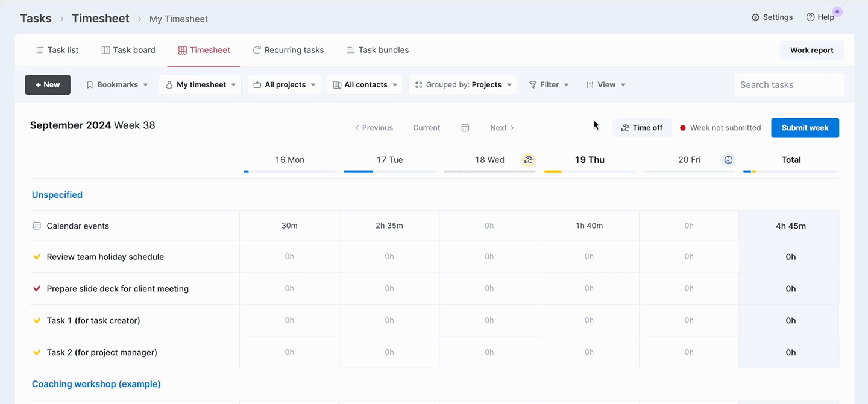Click the notification dot near Help
This screenshot has width=868, height=404.
(837, 11)
